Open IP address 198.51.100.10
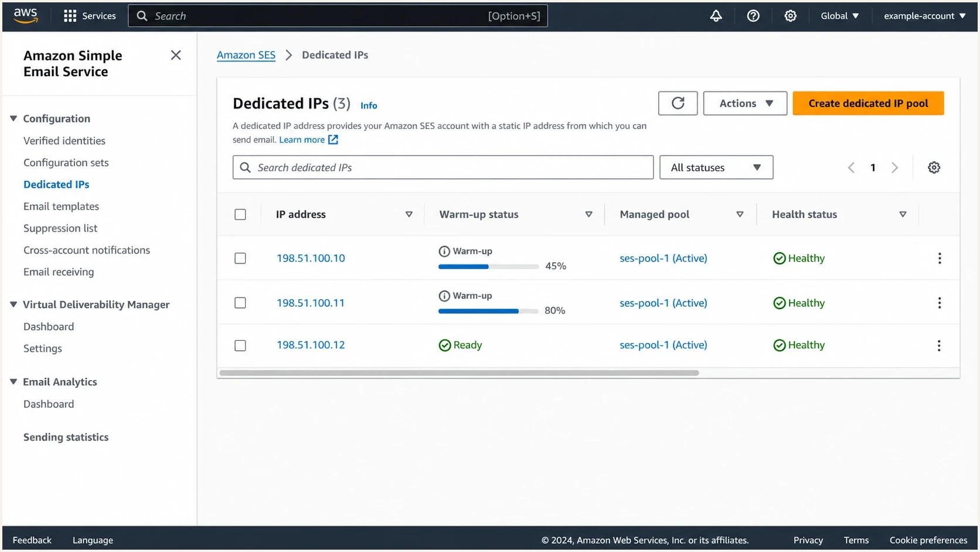The image size is (980, 552). 311,258
